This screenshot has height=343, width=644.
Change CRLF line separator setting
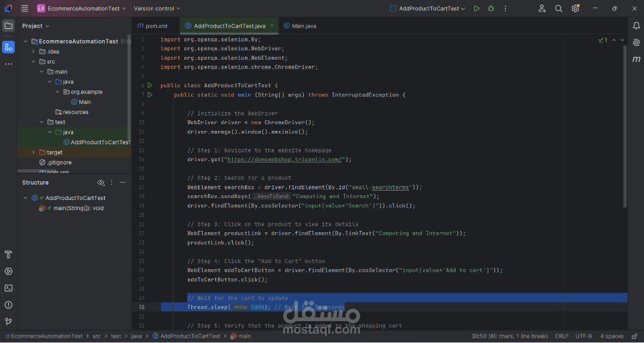tap(562, 336)
